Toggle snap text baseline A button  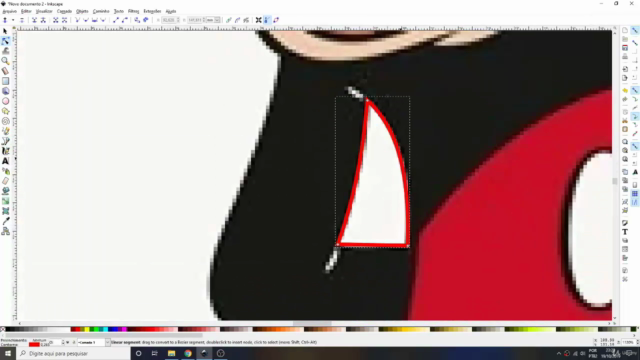pyautogui.click(x=635, y=172)
